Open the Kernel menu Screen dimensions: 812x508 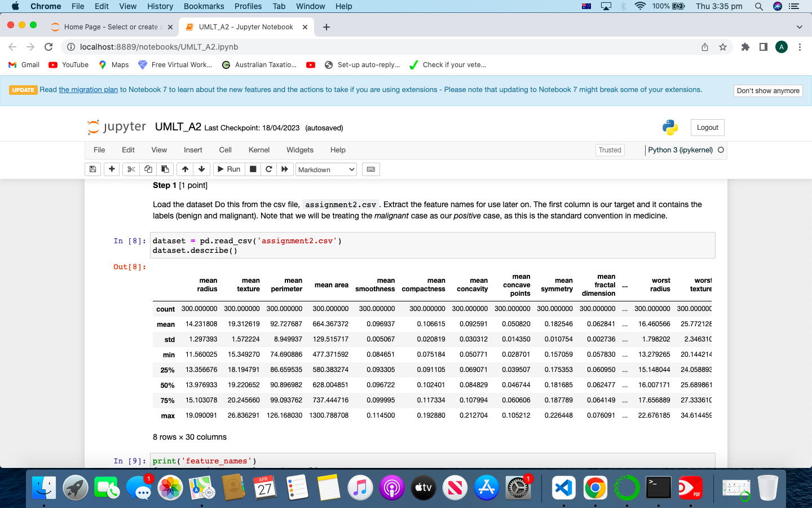click(x=259, y=150)
